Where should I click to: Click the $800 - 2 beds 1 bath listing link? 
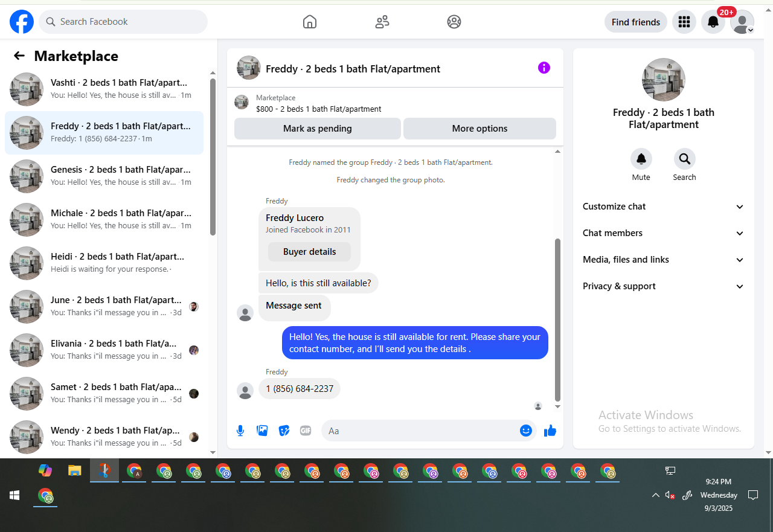coord(318,109)
